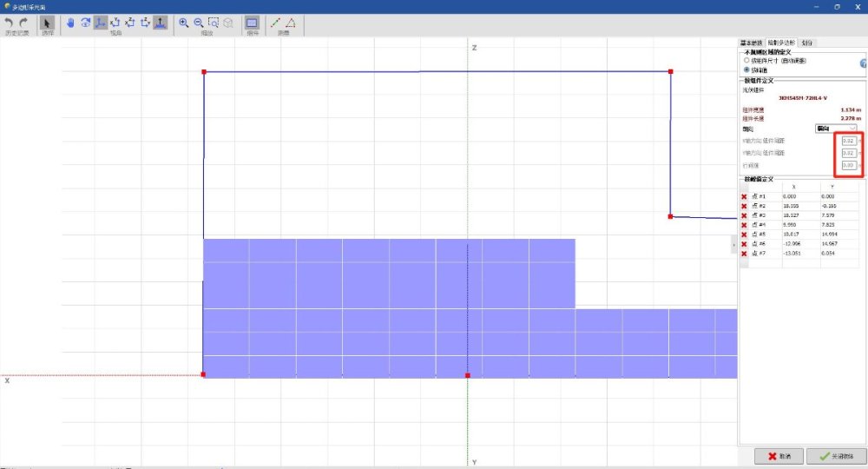Select the hand pan tool
This screenshot has height=469, width=868.
(x=71, y=23)
